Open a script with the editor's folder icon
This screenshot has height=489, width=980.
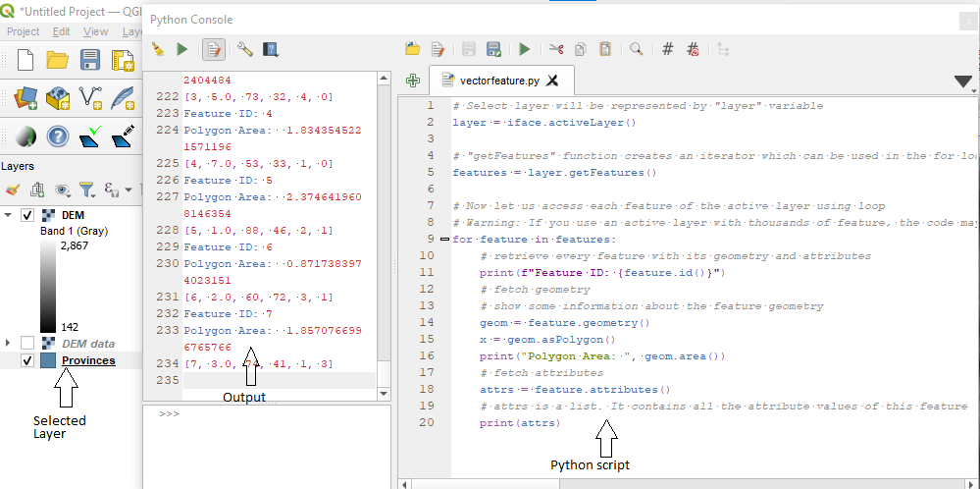pos(413,48)
